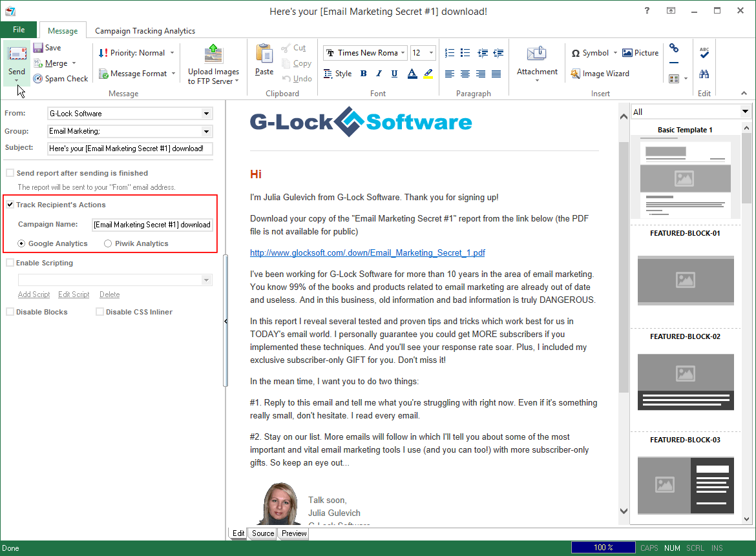756x556 pixels.
Task: Click the Add Script link
Action: point(34,294)
